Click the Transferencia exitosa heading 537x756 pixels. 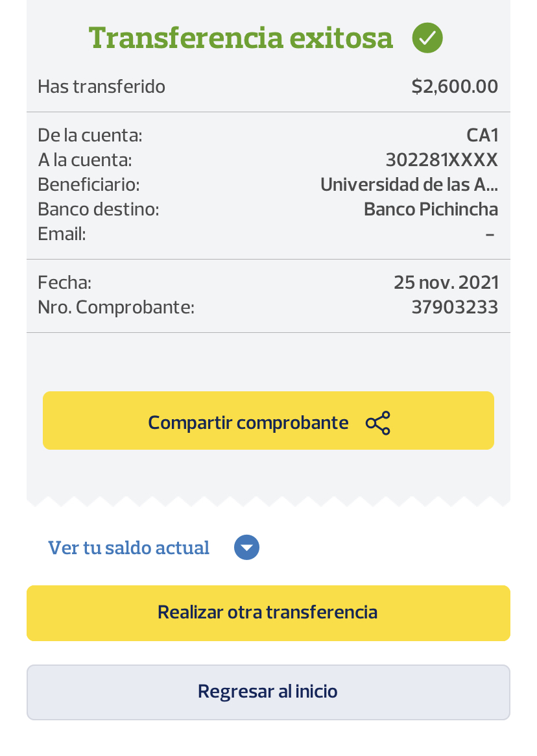(241, 38)
